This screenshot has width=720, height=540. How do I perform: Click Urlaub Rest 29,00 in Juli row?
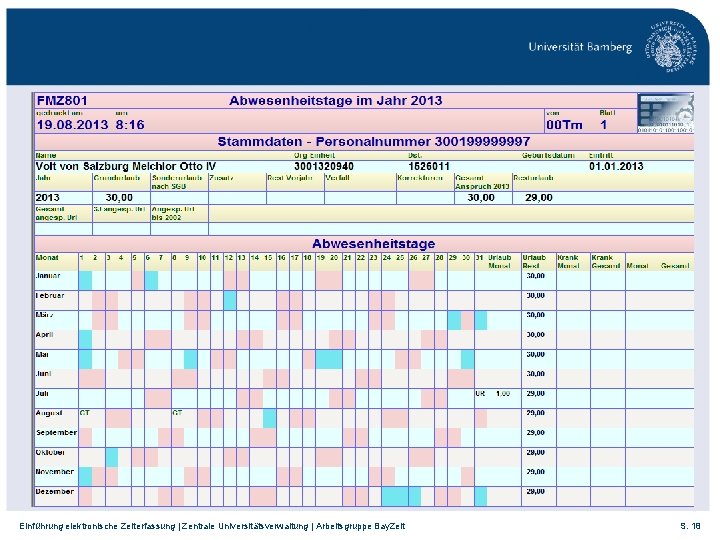tap(535, 394)
